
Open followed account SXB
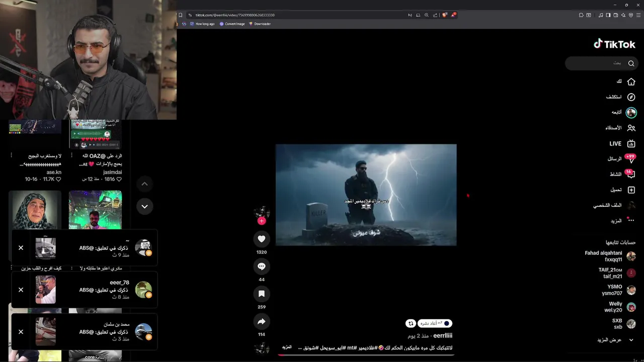(x=624, y=324)
